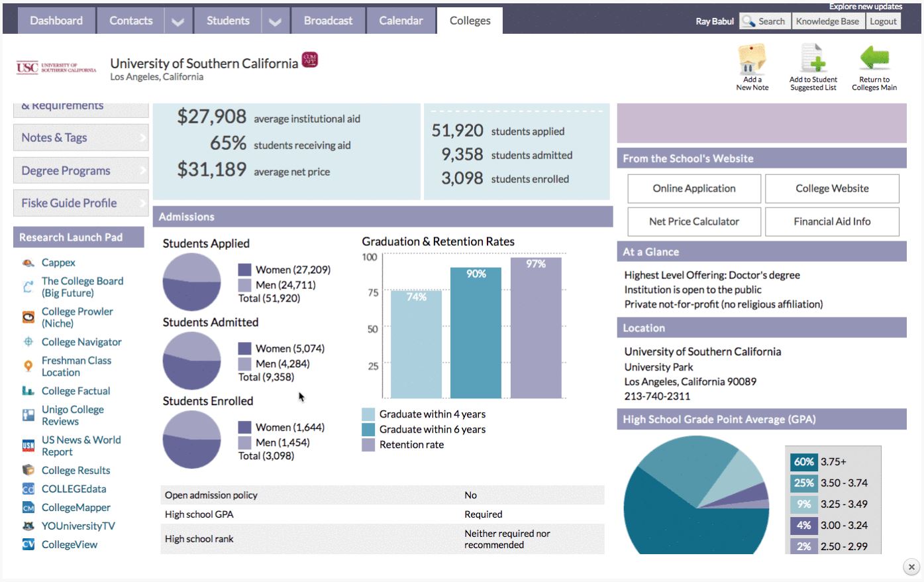Open the Students tab
The height and width of the screenshot is (582, 924).
coord(228,21)
